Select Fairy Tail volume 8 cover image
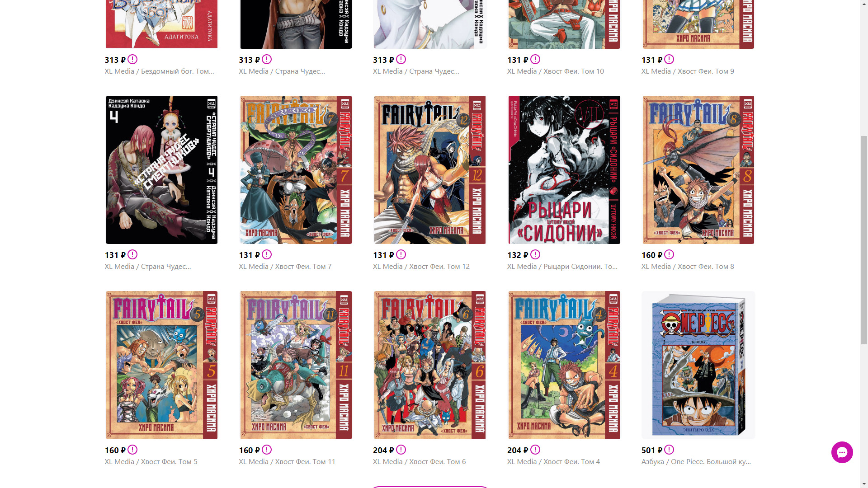868x488 pixels. [698, 170]
